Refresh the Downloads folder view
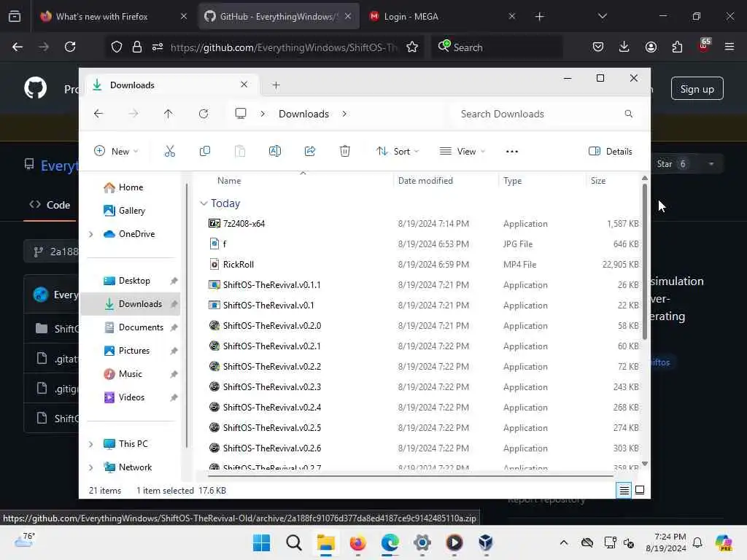 204,114
